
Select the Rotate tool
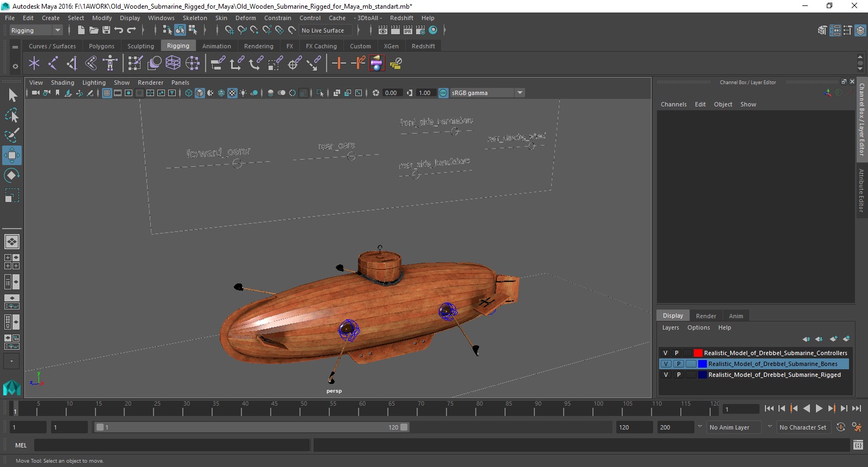12,175
